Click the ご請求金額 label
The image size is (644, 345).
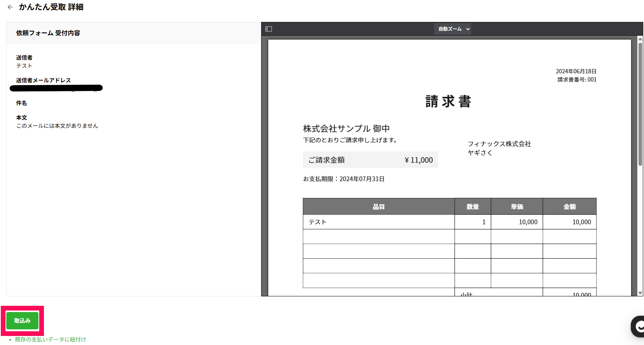327,160
